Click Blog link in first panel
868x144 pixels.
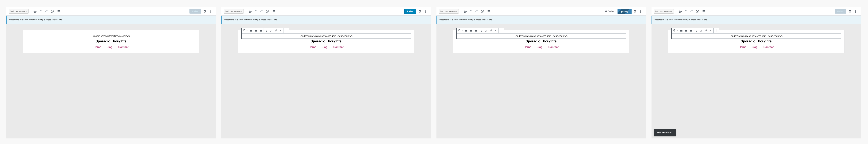coord(110,47)
